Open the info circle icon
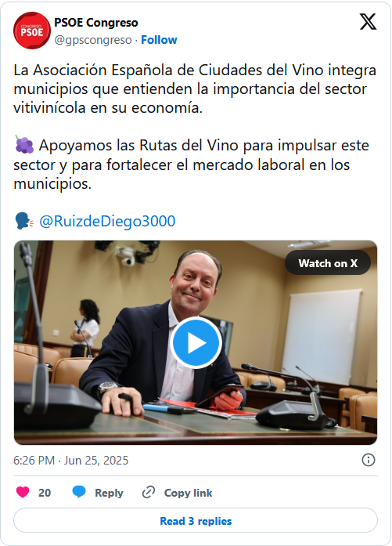The width and height of the screenshot is (392, 546). [369, 460]
